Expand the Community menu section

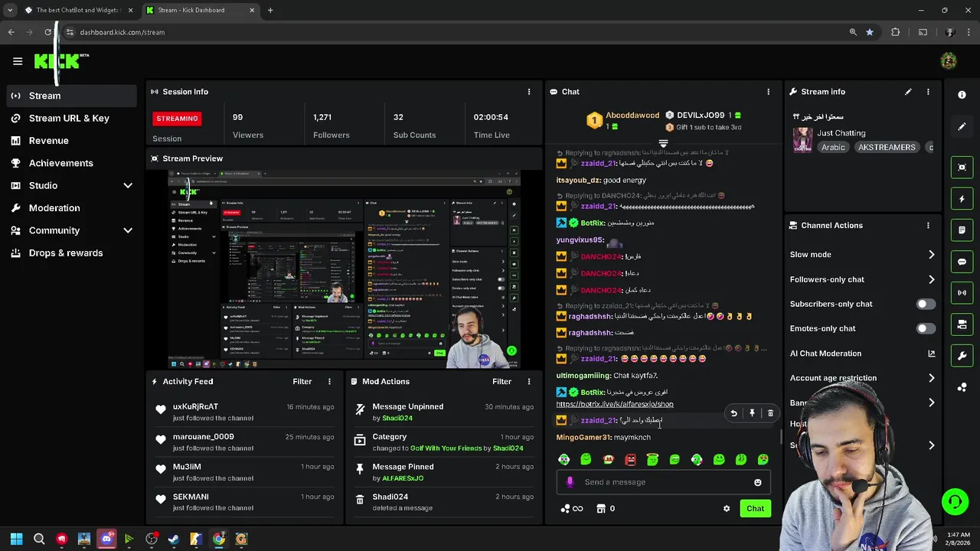(128, 230)
